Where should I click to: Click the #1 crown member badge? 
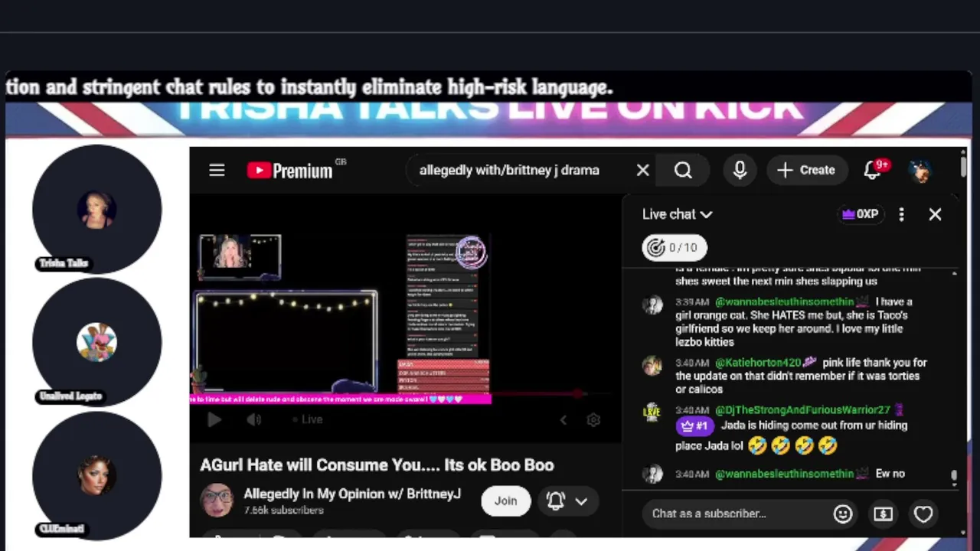point(694,426)
